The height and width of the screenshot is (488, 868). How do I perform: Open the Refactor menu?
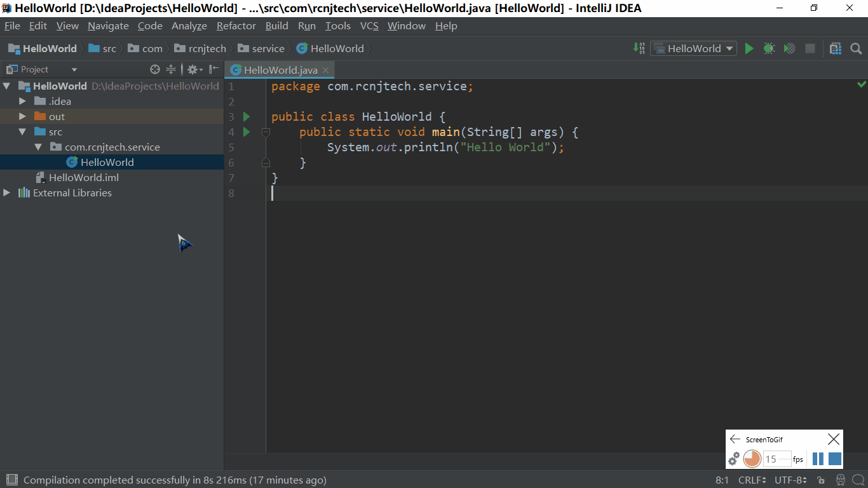click(236, 26)
